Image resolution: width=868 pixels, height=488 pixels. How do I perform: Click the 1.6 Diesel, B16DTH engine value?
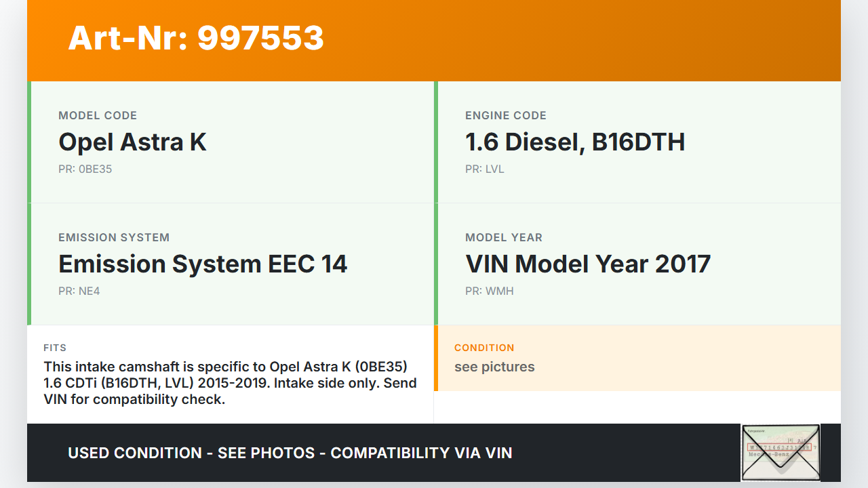point(574,142)
